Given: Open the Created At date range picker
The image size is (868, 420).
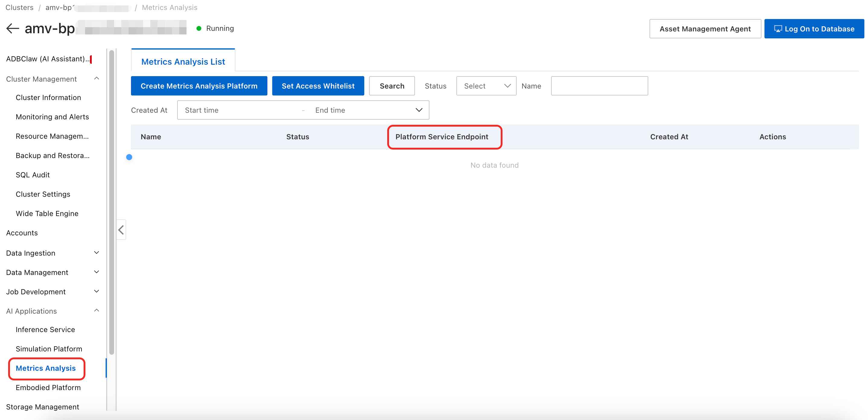Looking at the screenshot, I should pyautogui.click(x=303, y=110).
